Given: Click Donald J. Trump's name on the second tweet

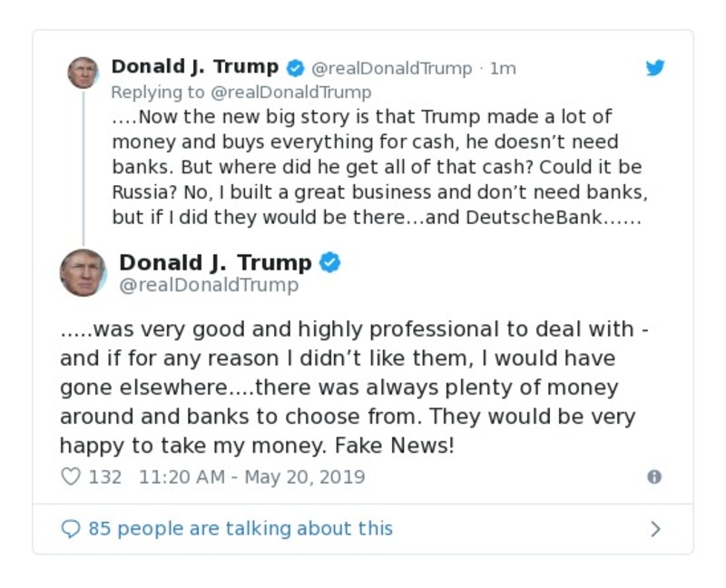Looking at the screenshot, I should pos(218,262).
